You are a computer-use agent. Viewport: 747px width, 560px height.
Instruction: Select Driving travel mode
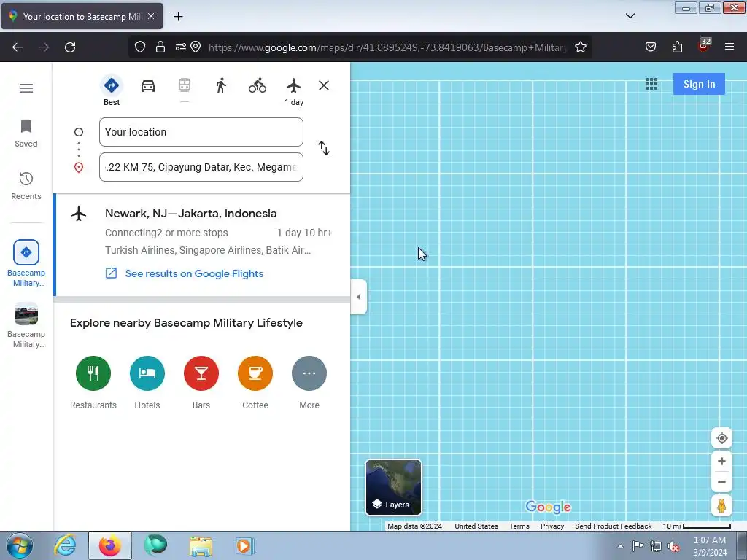pyautogui.click(x=148, y=86)
